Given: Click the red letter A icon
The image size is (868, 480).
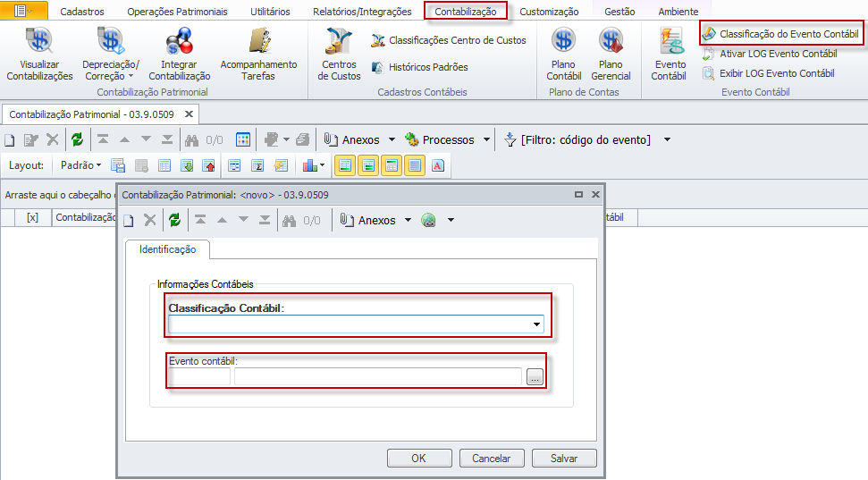Looking at the screenshot, I should [x=438, y=165].
